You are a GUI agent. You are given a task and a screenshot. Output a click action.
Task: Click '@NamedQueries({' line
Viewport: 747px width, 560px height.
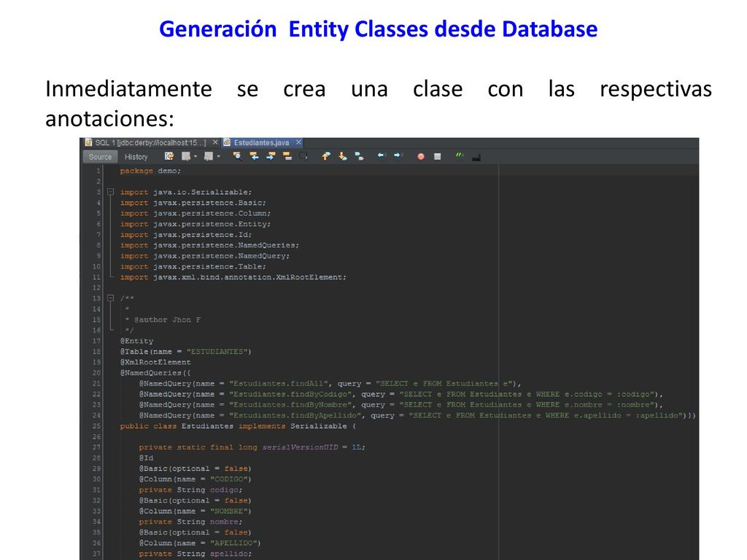click(x=155, y=373)
